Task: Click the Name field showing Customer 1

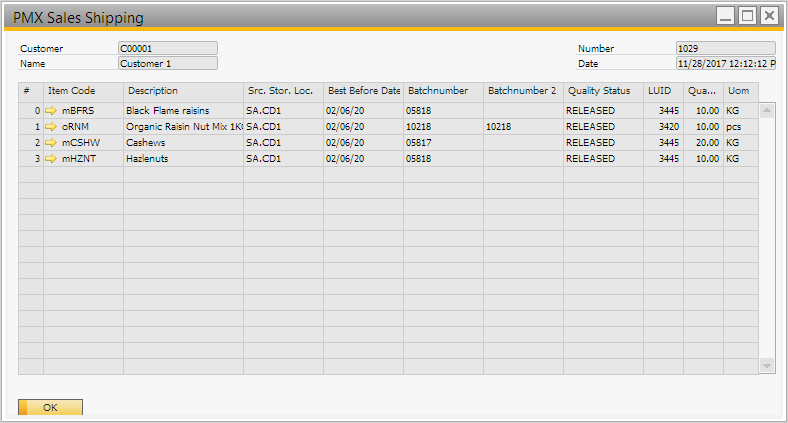Action: (x=167, y=63)
